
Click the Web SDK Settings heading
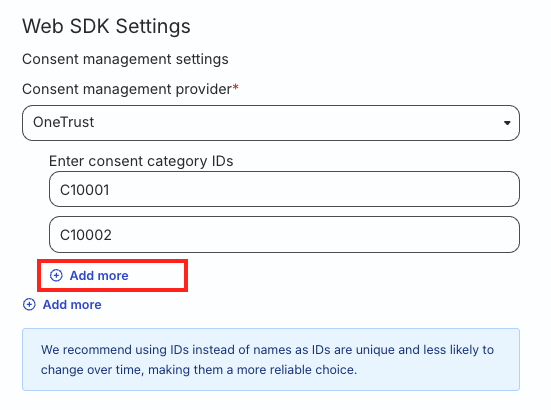point(106,26)
